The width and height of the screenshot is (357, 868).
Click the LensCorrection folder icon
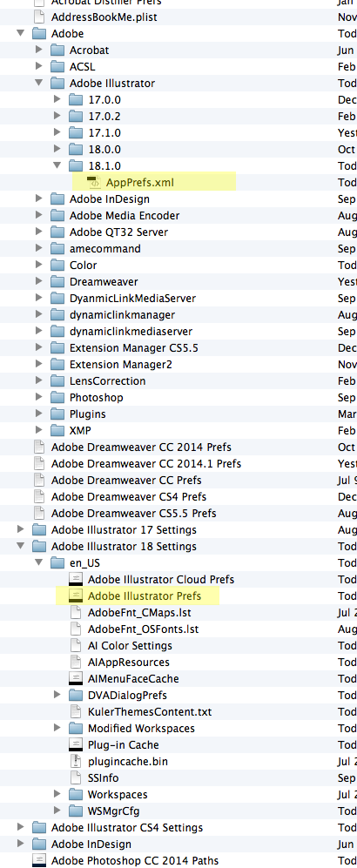pos(57,380)
